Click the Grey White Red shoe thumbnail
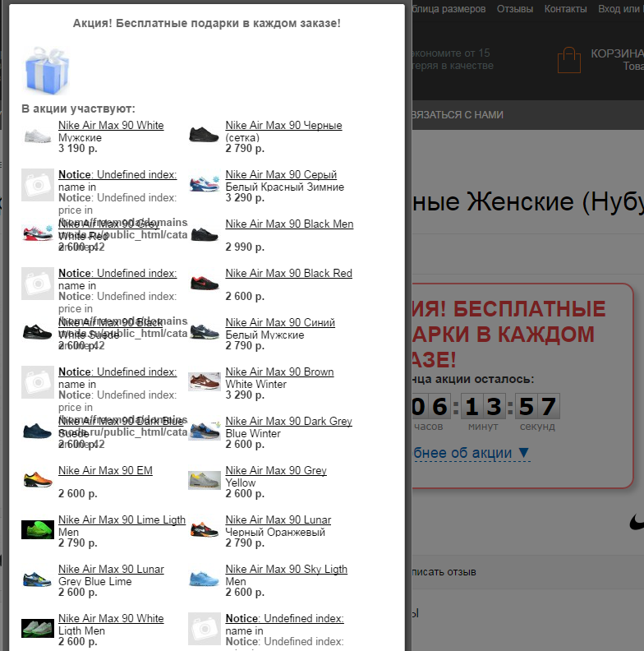This screenshot has width=644, height=651. coord(38,234)
